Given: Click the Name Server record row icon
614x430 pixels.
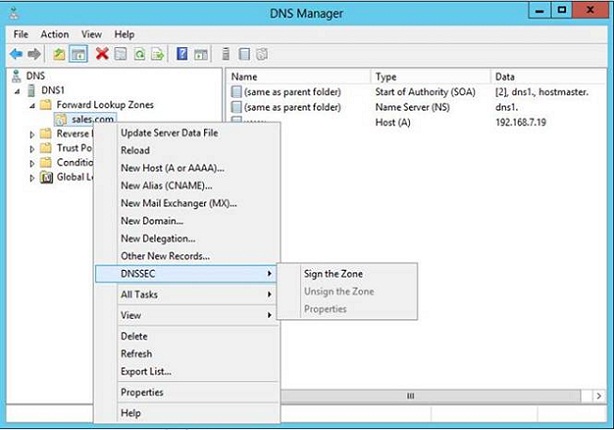Looking at the screenshot, I should pyautogui.click(x=236, y=107).
